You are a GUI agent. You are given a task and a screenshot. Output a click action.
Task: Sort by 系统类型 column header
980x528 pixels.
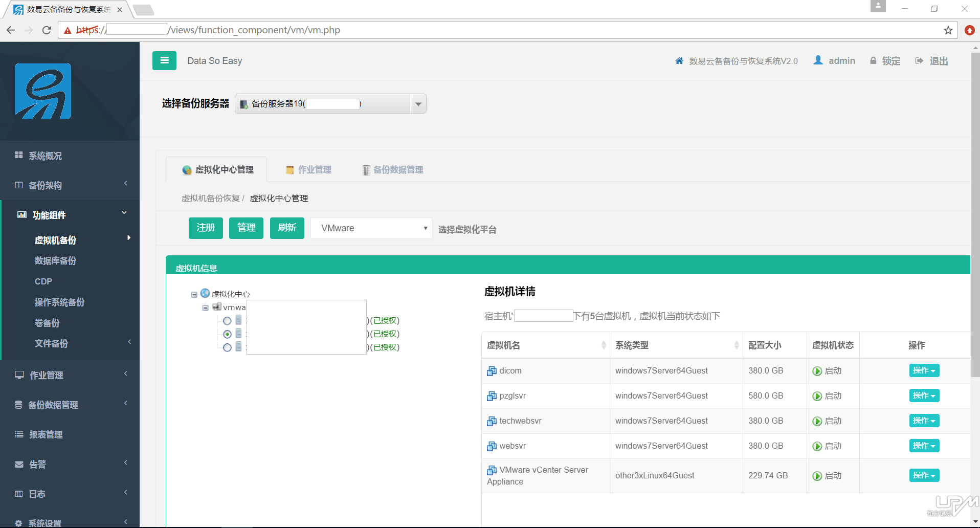676,345
